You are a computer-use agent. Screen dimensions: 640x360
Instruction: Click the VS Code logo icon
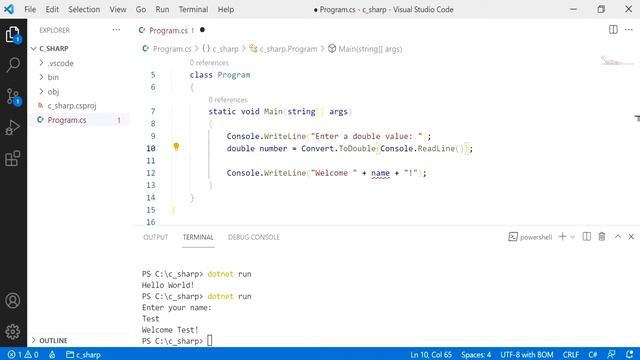9,9
